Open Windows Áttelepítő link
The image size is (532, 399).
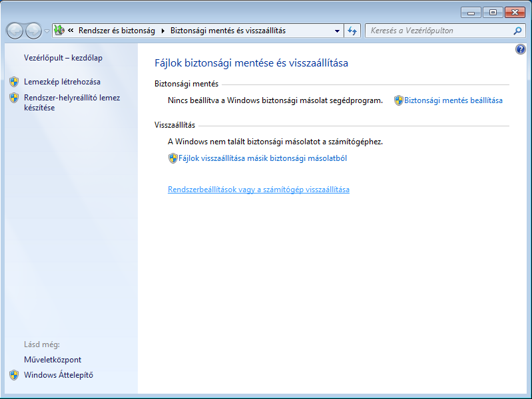pos(59,375)
